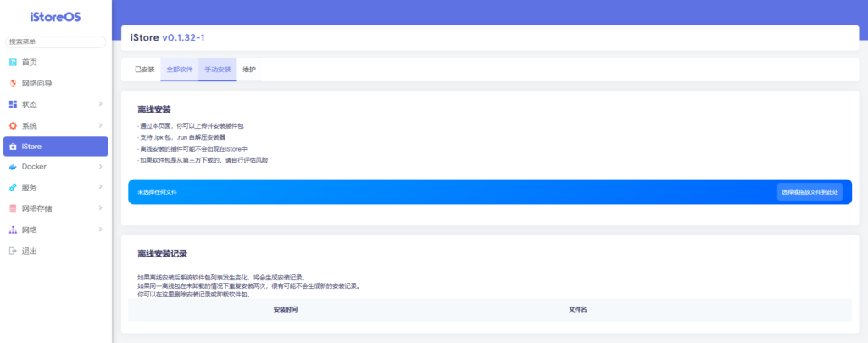Click the 安装时间 column header
Screen dimensions: 868x343
coord(286,310)
